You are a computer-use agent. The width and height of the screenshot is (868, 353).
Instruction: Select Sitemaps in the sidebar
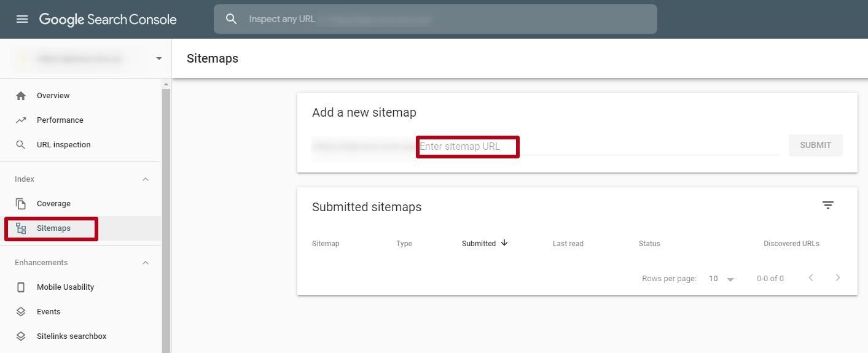click(53, 228)
